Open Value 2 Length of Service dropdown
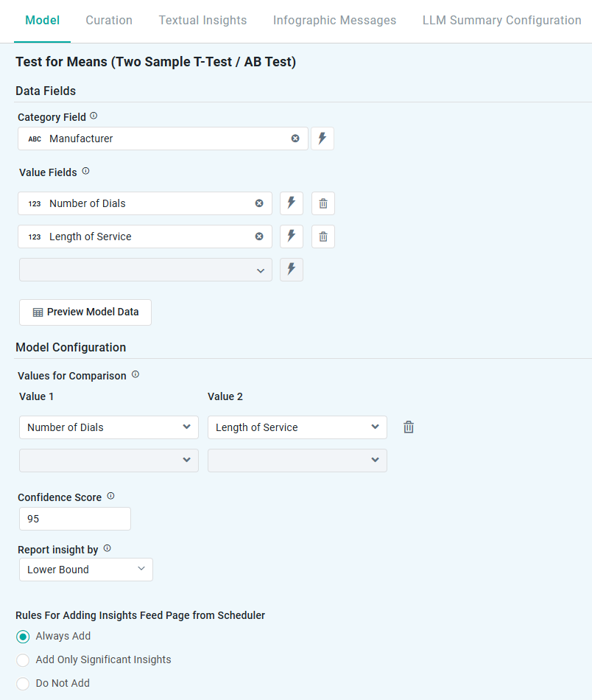This screenshot has width=592, height=700. click(x=297, y=427)
